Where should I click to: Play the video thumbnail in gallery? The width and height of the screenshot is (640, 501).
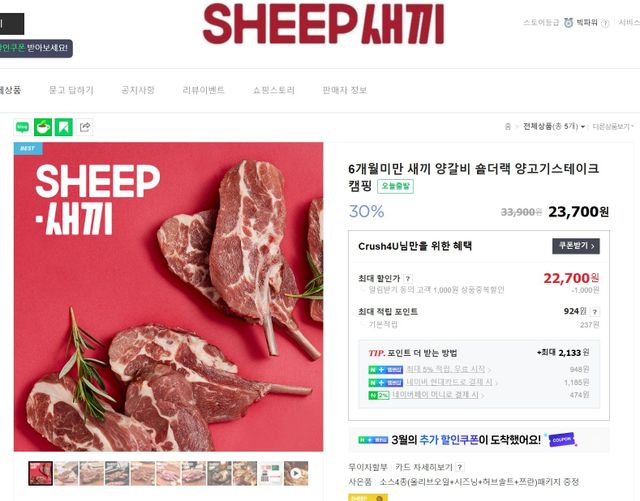click(x=296, y=473)
